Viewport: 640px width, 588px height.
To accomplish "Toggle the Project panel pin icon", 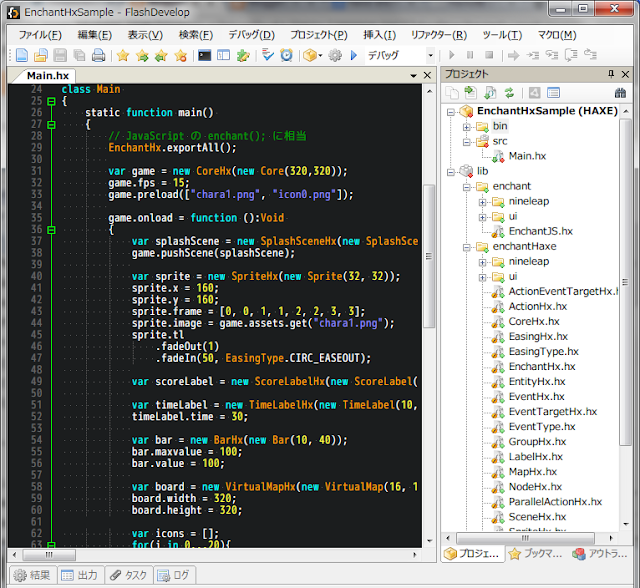I will [611, 74].
